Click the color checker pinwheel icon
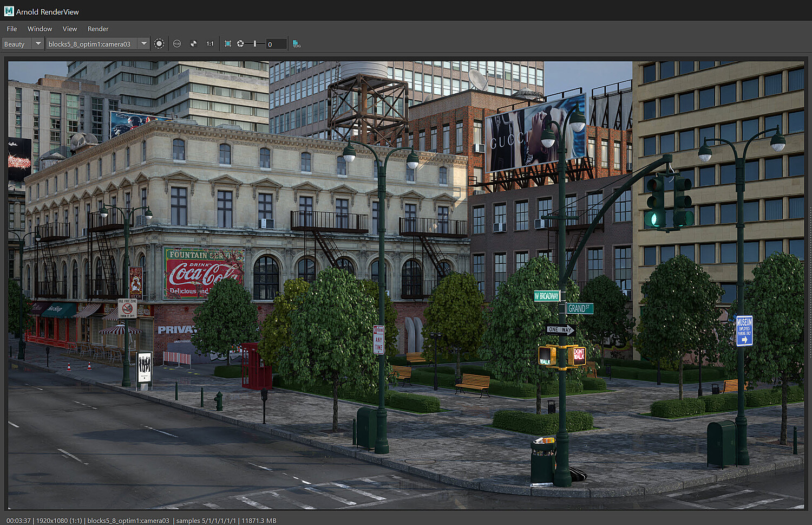Viewport: 812px width, 525px height. [193, 44]
